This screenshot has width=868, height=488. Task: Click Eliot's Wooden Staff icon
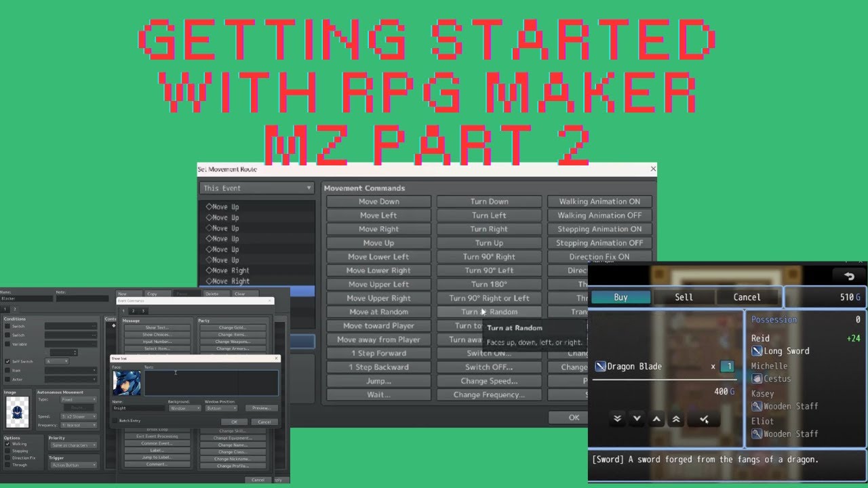[757, 434]
